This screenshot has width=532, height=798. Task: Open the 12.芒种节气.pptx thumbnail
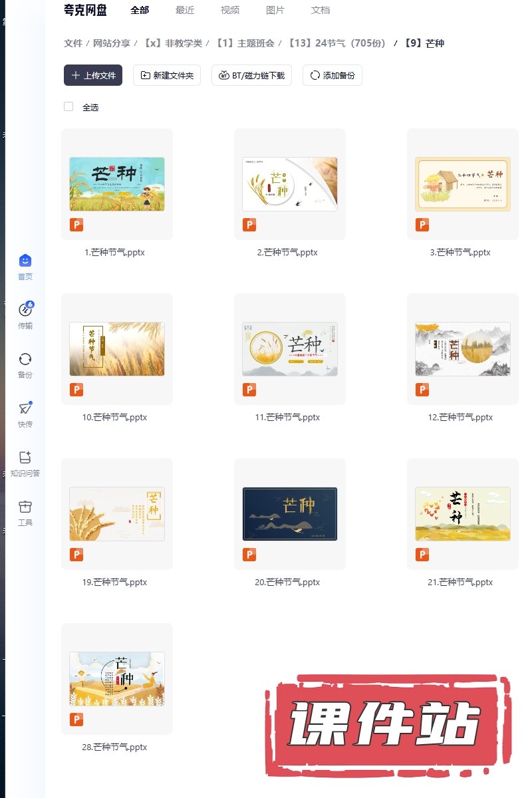pyautogui.click(x=462, y=349)
